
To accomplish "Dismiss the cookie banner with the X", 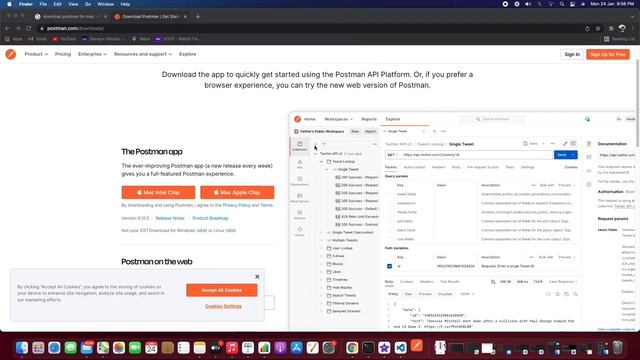I will (257, 277).
